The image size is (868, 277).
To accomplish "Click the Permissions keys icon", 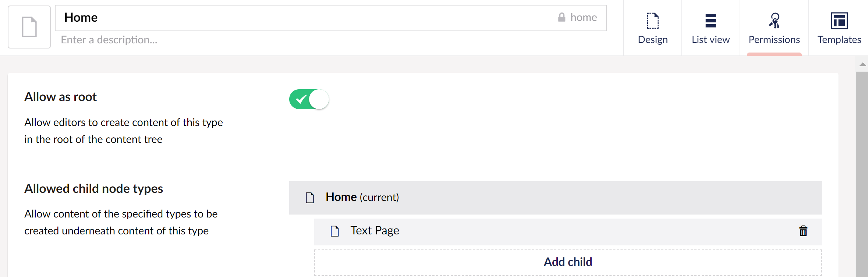I will (774, 21).
